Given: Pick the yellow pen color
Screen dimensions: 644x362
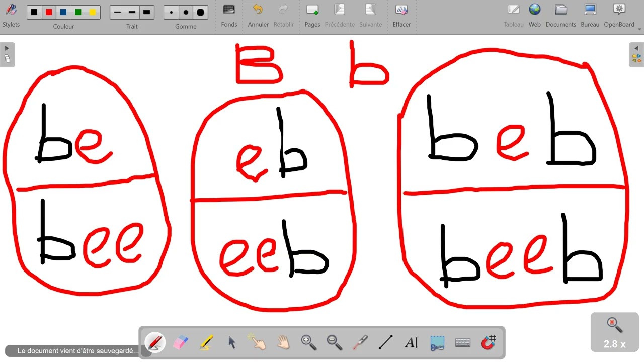Looking at the screenshot, I should tap(93, 12).
